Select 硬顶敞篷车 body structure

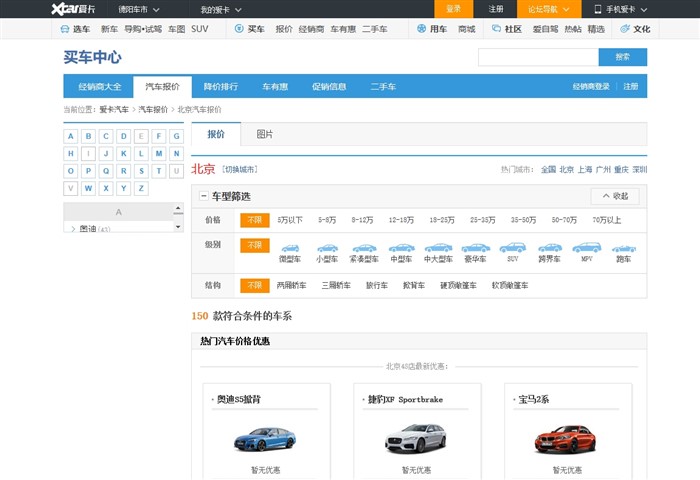coord(458,285)
